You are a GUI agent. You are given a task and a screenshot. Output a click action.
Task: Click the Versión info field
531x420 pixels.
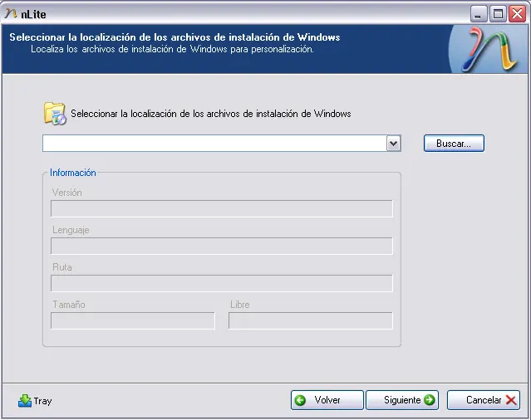coord(222,208)
